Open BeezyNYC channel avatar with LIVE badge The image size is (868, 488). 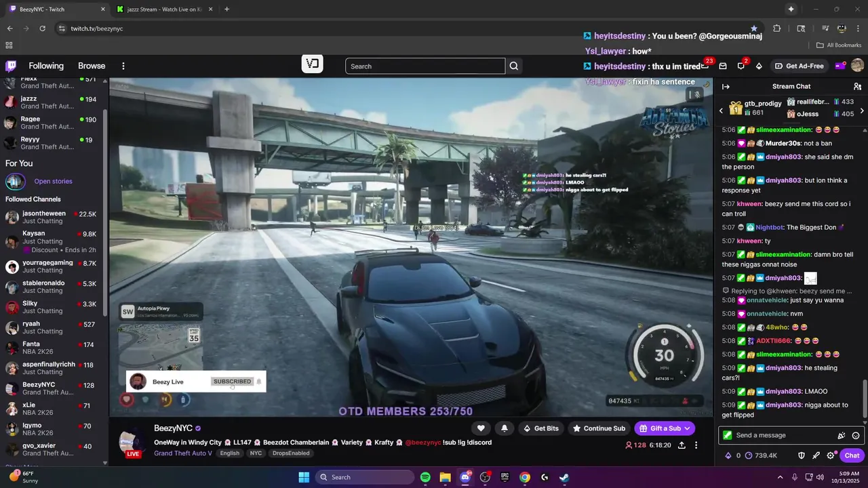(x=132, y=442)
